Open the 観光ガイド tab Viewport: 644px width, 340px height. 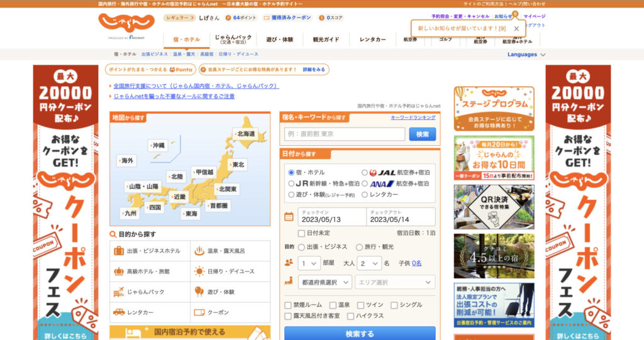(x=326, y=40)
